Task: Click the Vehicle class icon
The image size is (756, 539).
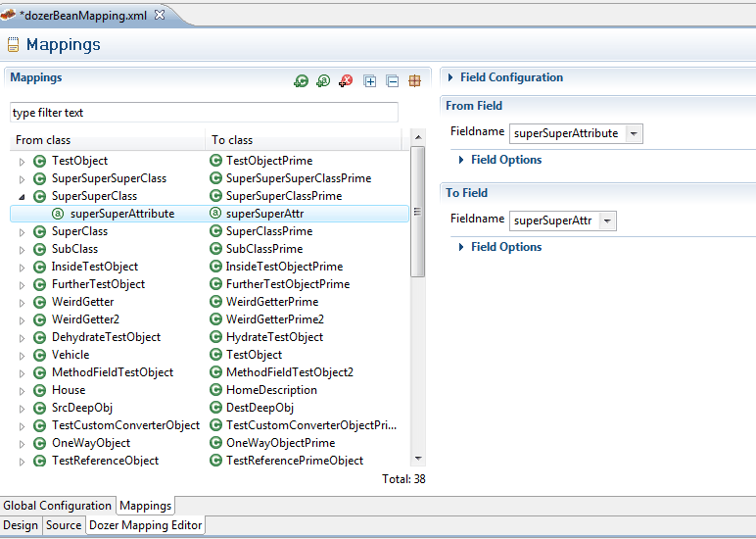Action: 39,355
